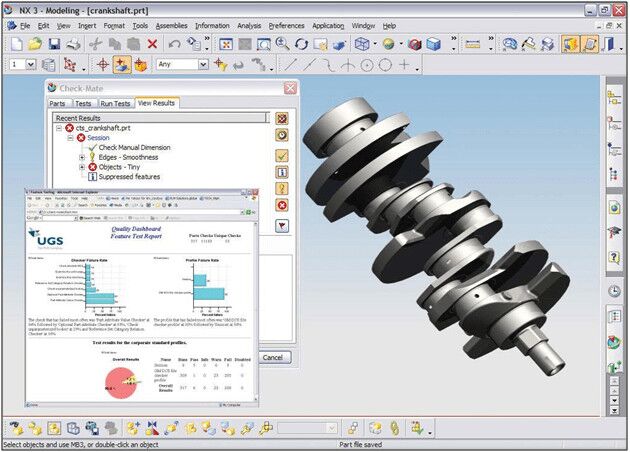The image size is (630, 452).
Task: Click the Cancel button
Action: (274, 358)
